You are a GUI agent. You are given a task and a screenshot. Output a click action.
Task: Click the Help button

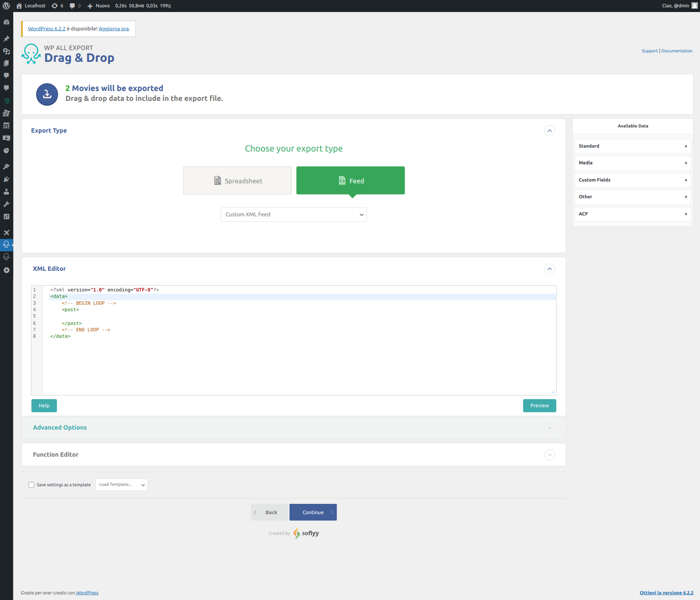(x=44, y=406)
